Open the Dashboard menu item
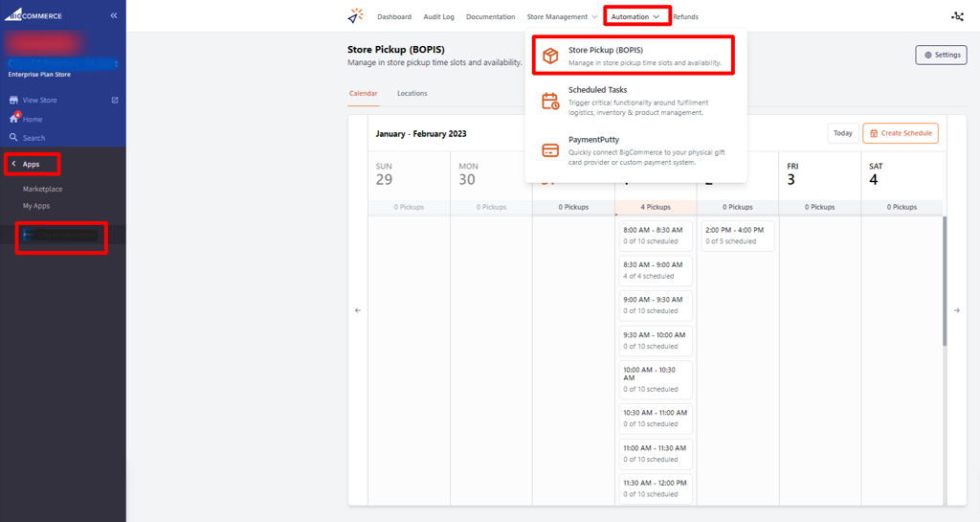The width and height of the screenshot is (980, 522). point(394,17)
